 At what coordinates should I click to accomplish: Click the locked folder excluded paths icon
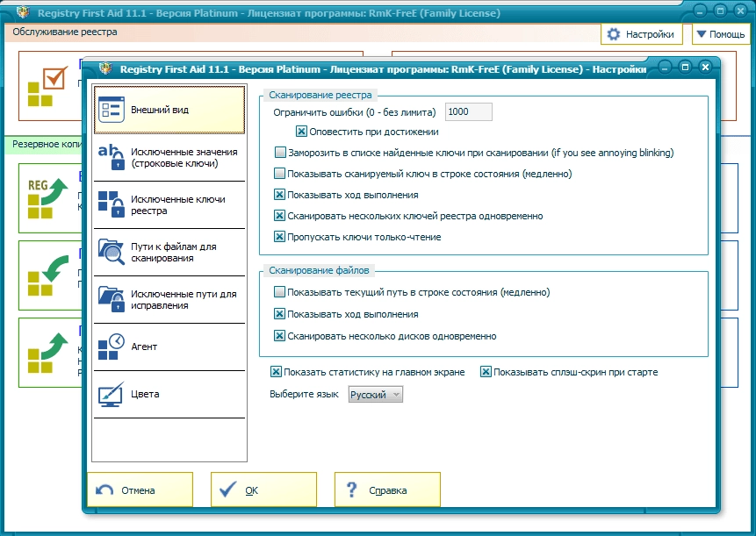click(x=112, y=298)
